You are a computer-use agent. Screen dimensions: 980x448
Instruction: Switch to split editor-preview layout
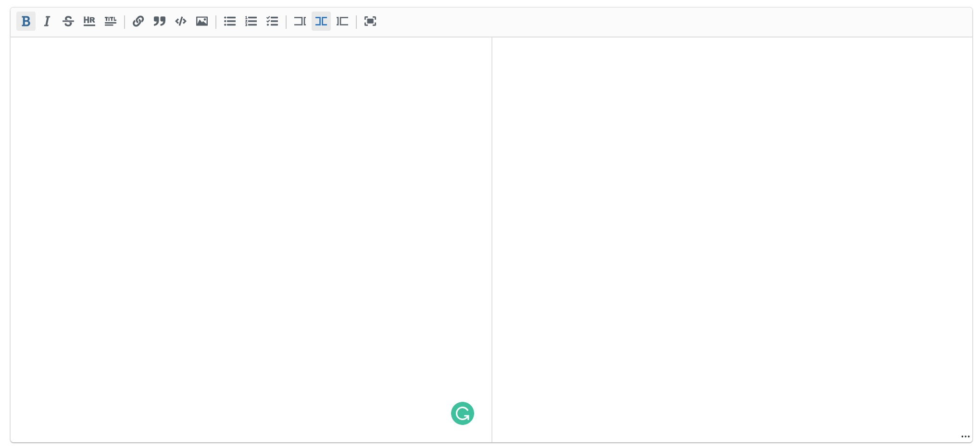coord(321,21)
